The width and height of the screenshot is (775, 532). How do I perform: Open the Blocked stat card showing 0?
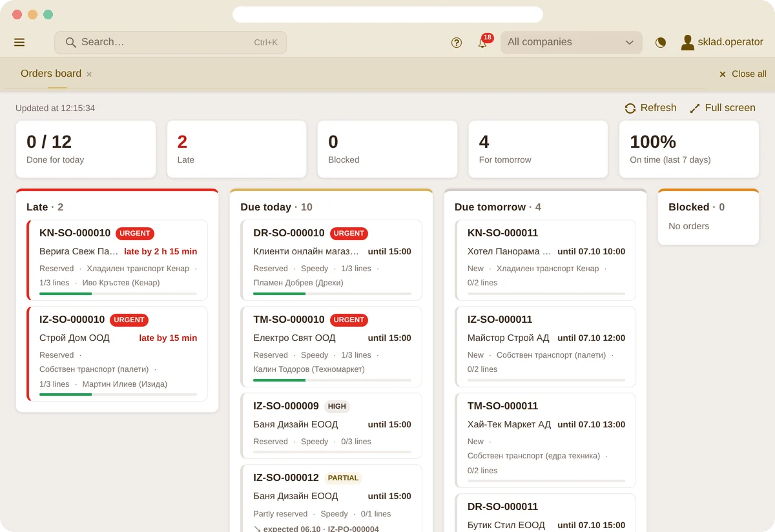(x=387, y=149)
